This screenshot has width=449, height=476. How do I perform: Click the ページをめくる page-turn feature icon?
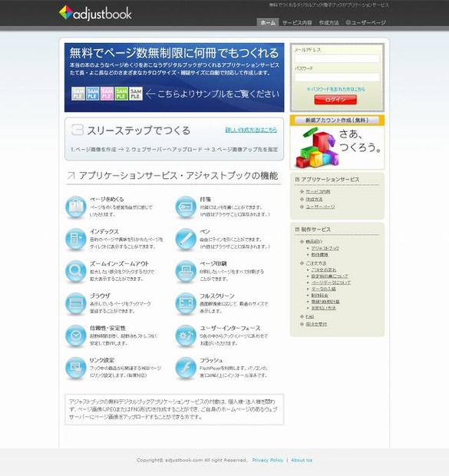pyautogui.click(x=75, y=207)
